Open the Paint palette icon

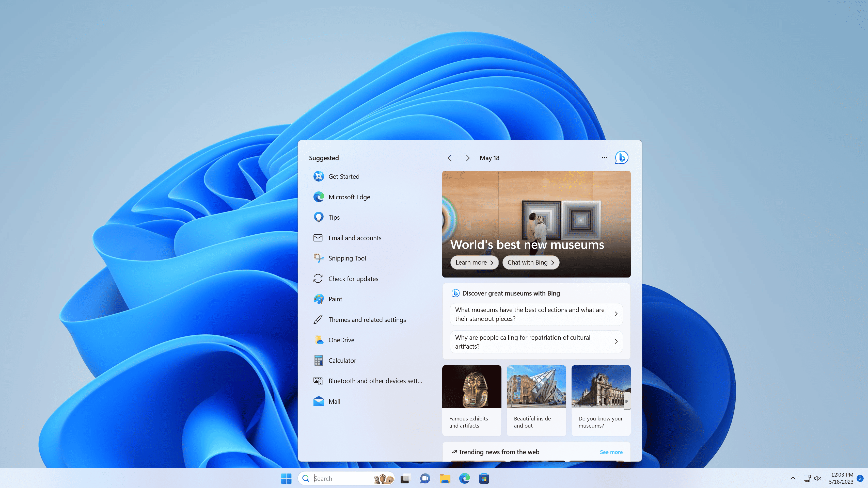[319, 299]
